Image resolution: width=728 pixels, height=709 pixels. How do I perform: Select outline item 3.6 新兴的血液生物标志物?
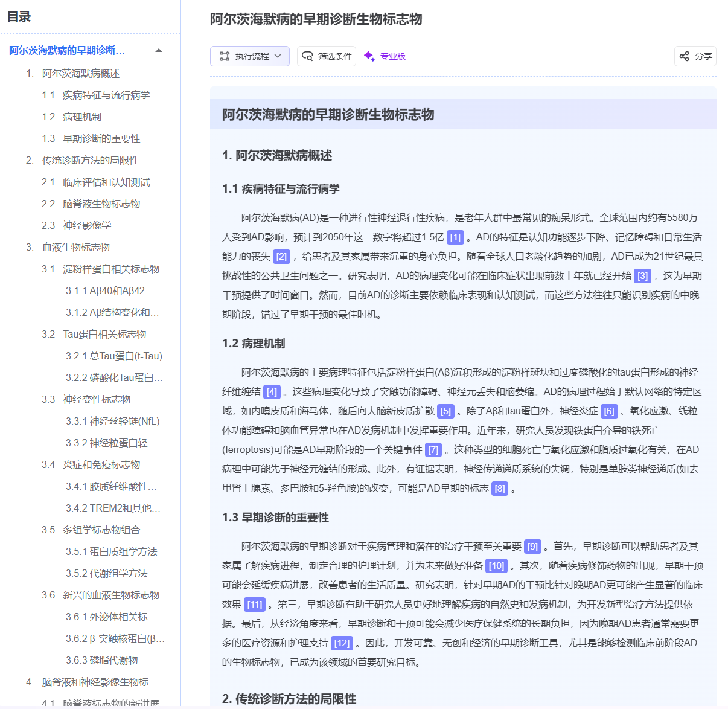pyautogui.click(x=101, y=595)
